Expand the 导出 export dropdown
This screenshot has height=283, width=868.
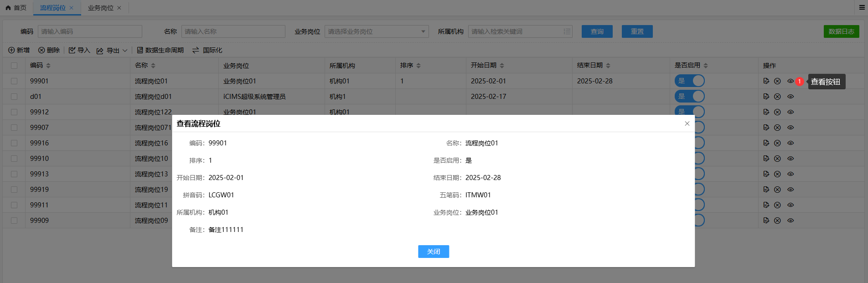pos(124,51)
